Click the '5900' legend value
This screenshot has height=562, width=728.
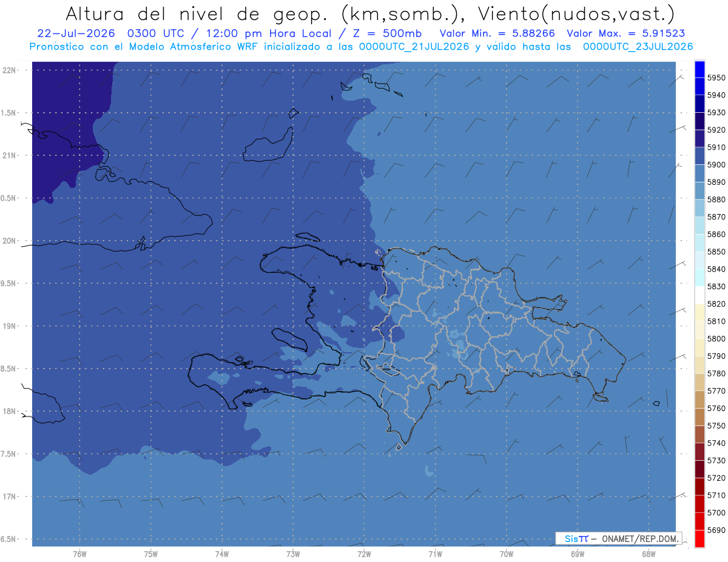[x=716, y=165]
